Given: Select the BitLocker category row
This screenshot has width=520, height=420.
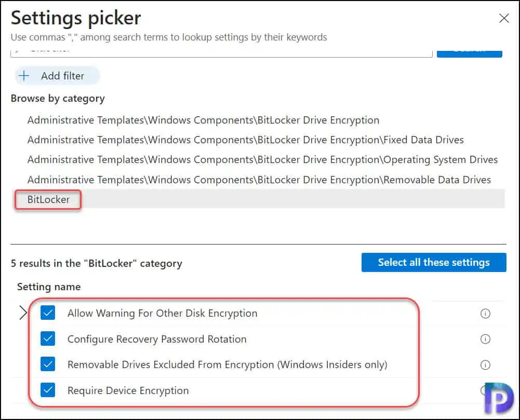Looking at the screenshot, I should click(259, 199).
